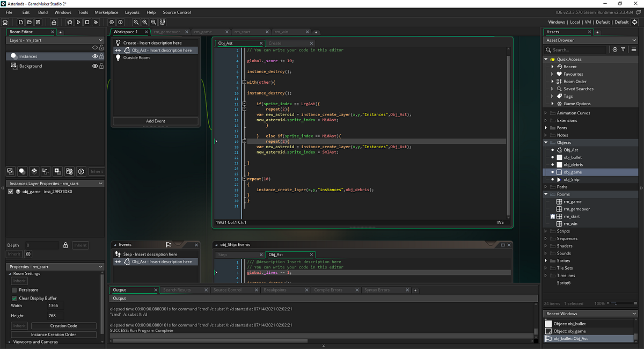This screenshot has width=644, height=349.
Task: Expand the Sprites folder in Asset Browser
Action: 546,260
